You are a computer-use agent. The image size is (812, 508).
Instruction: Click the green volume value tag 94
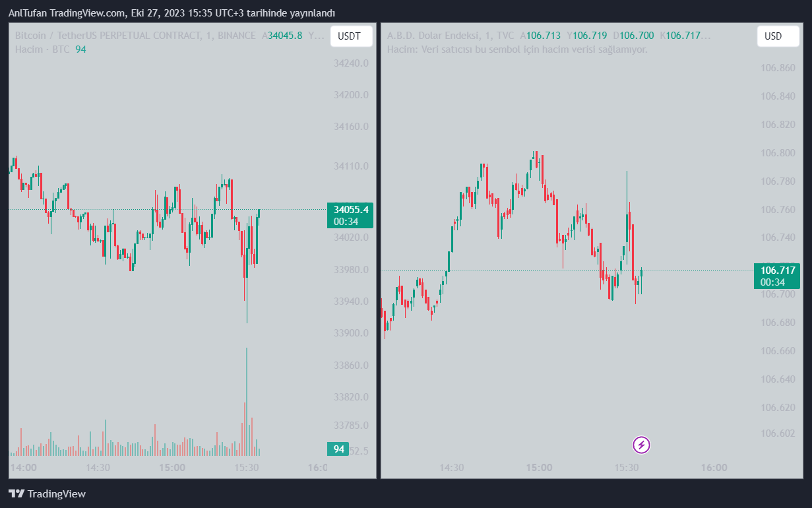tap(339, 449)
